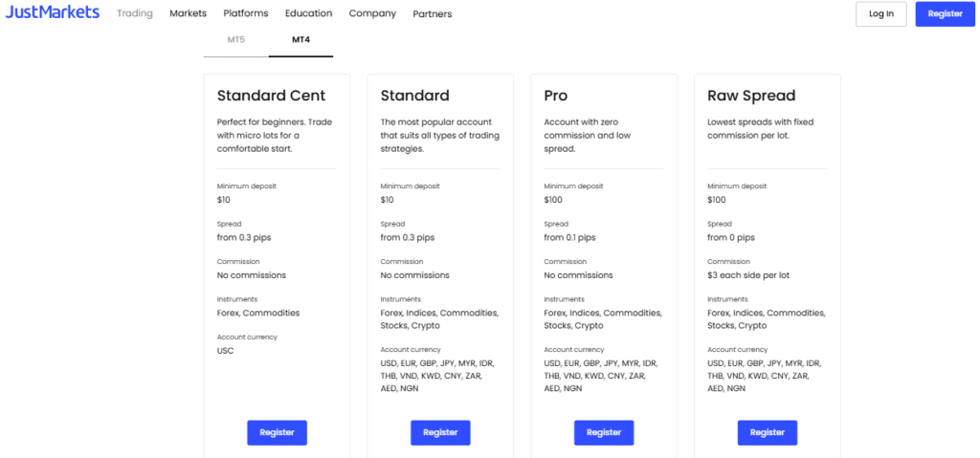
Task: Click 'No commissions' in Standard card
Action: [415, 275]
